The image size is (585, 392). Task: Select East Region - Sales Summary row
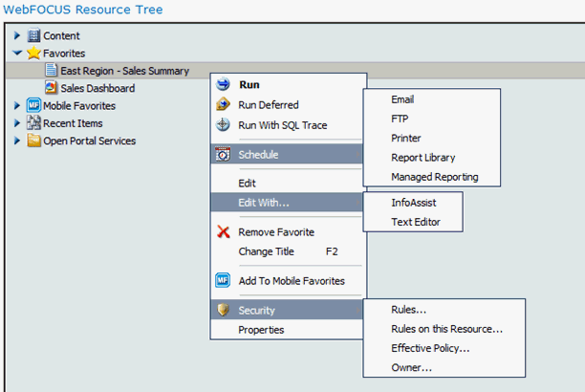click(294, 70)
